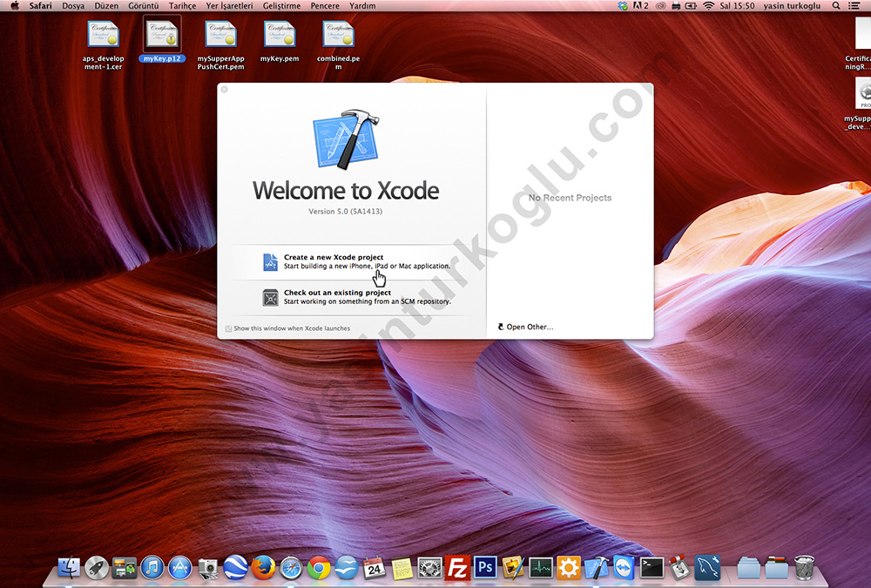Launch Safari from the dock

(291, 567)
